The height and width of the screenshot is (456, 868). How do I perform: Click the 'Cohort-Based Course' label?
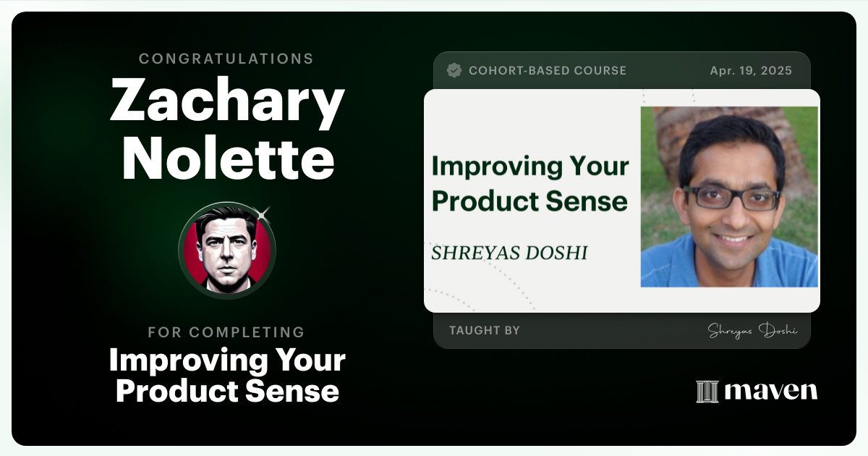click(x=547, y=71)
